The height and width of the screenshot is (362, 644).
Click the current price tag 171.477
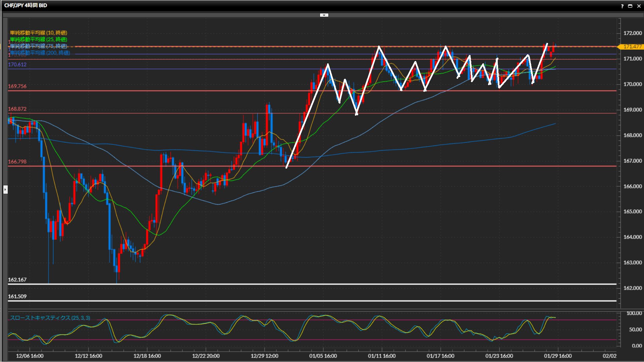pyautogui.click(x=632, y=47)
